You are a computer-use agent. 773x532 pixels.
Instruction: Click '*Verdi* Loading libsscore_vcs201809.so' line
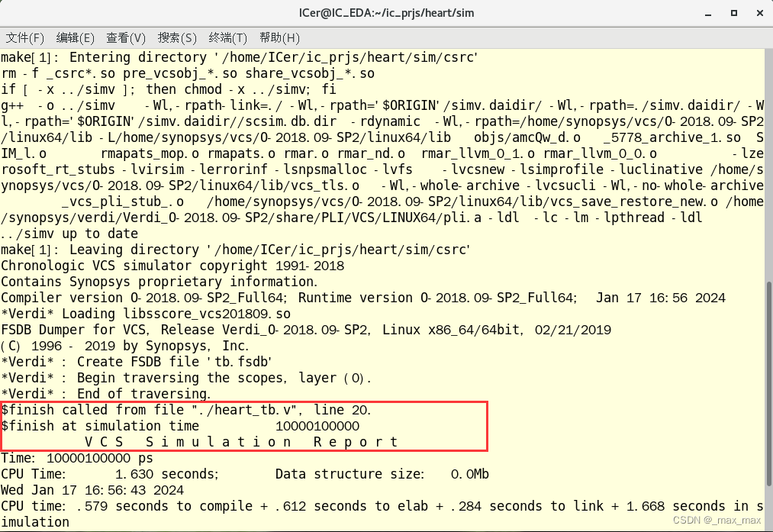[x=146, y=314]
